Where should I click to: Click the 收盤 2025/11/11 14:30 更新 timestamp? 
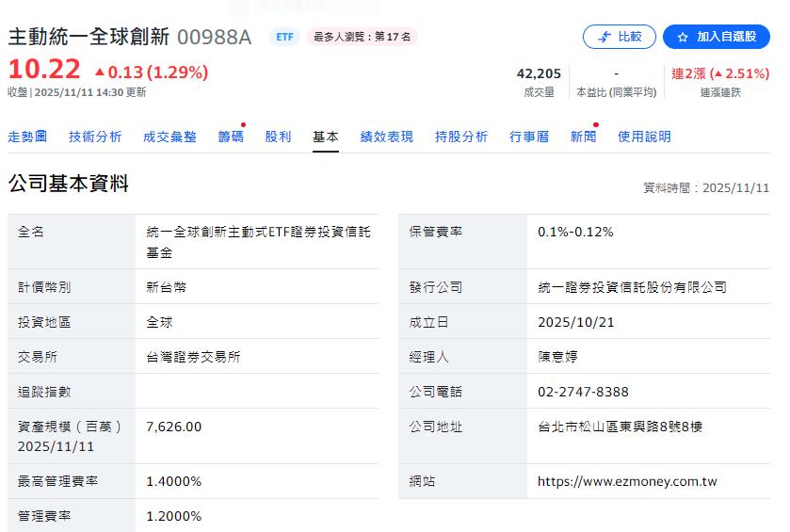coord(77,92)
